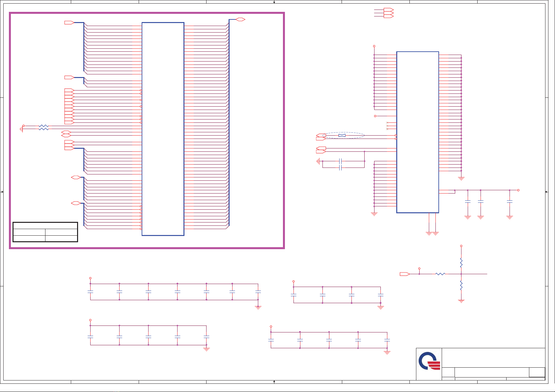Click the bowtie differential-pair marker inside dashed ellipse
Viewport: 555px width, 392px height.
[342, 135]
